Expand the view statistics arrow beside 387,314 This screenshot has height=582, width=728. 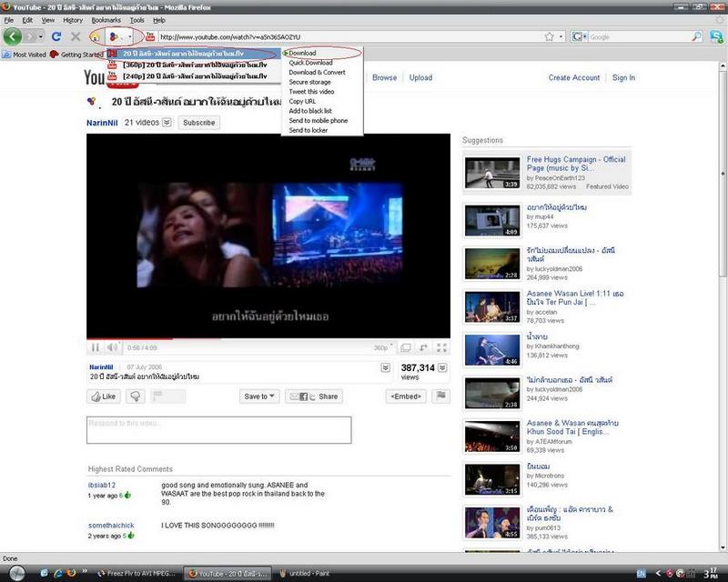click(443, 367)
